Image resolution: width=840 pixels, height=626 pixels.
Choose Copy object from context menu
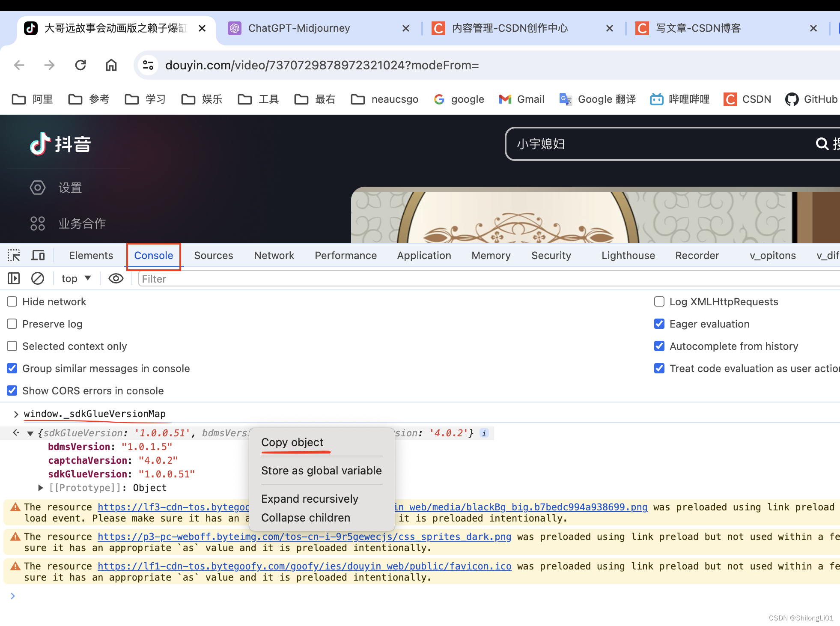[x=292, y=442]
